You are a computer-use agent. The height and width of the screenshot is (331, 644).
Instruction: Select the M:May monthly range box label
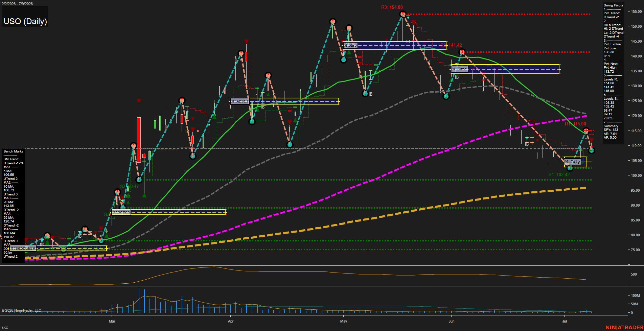[x=350, y=45]
